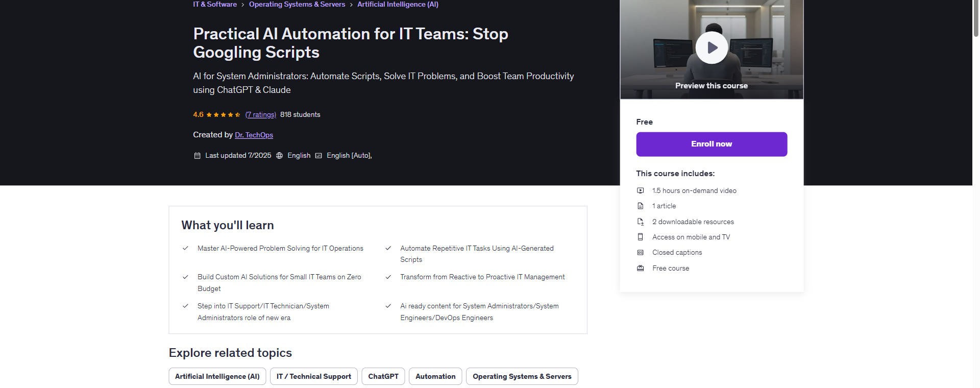Screen dimensions: 980x388
Task: Click the Last updated 7/2025 text
Action: (x=238, y=156)
